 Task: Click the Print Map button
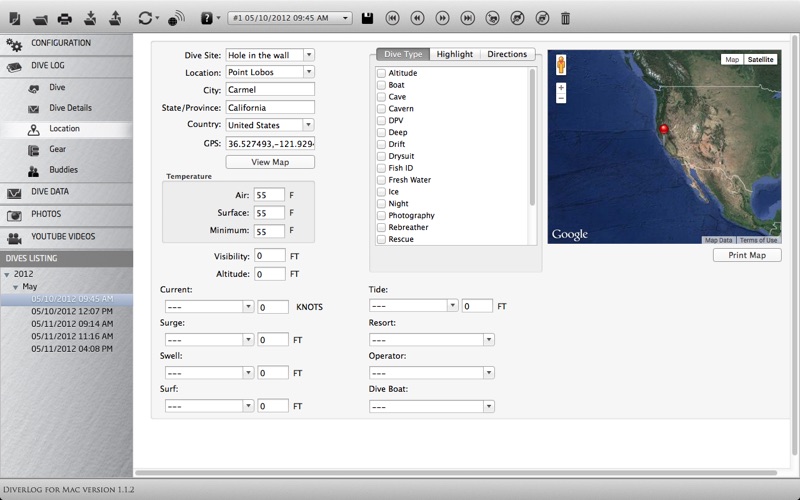coord(747,255)
